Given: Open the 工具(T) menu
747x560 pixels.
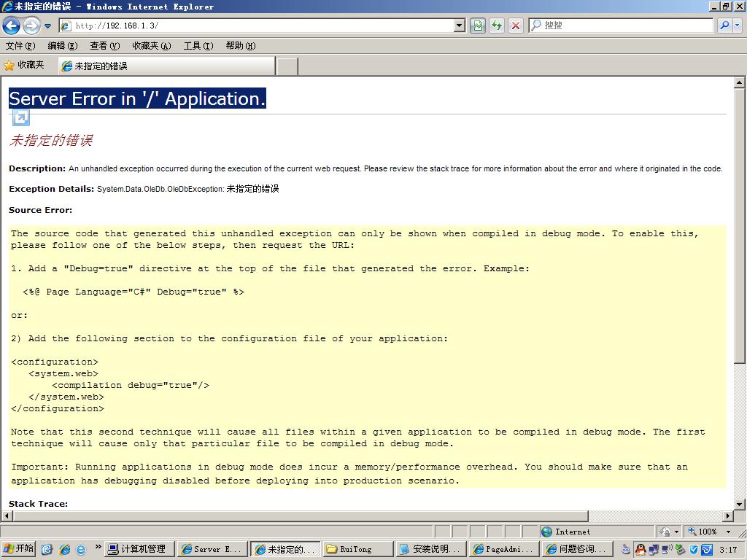Looking at the screenshot, I should (198, 46).
